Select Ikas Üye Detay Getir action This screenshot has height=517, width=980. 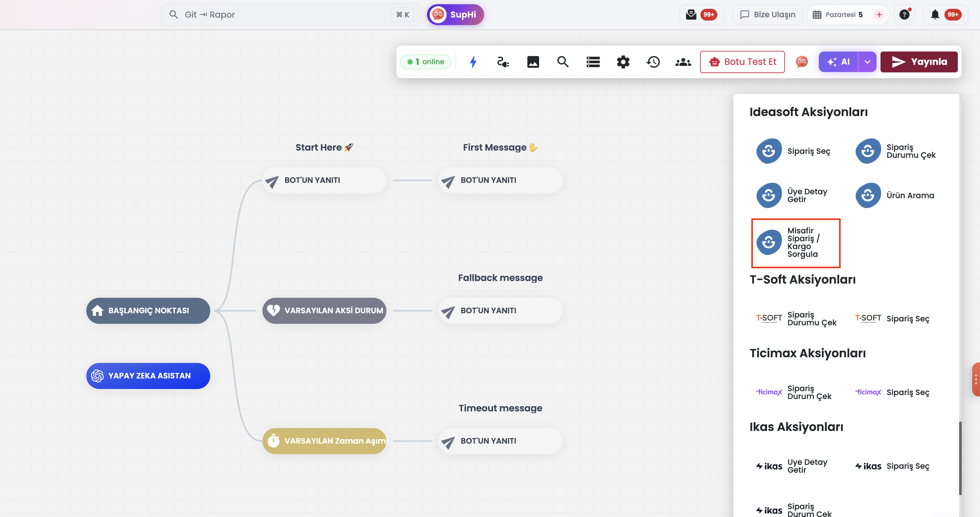(x=792, y=466)
